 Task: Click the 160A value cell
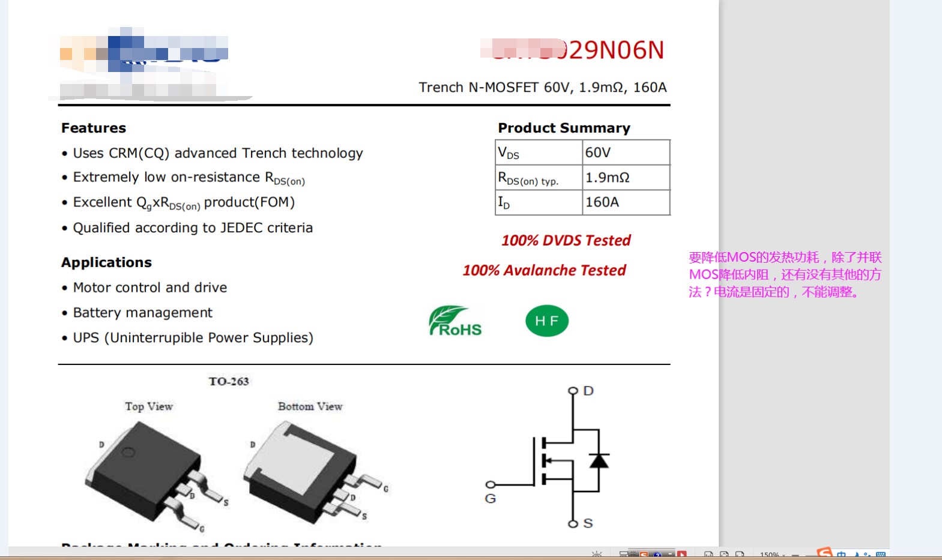pyautogui.click(x=626, y=203)
